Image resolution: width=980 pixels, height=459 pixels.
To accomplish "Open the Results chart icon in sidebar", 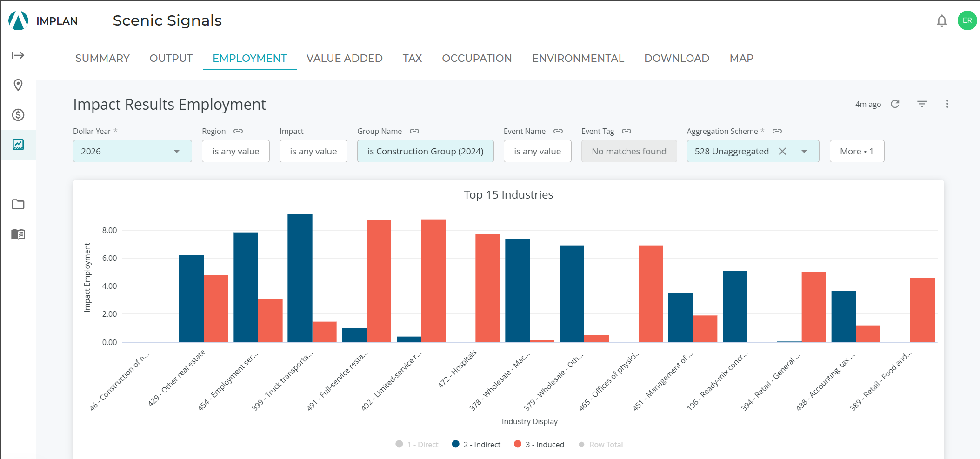I will [18, 145].
